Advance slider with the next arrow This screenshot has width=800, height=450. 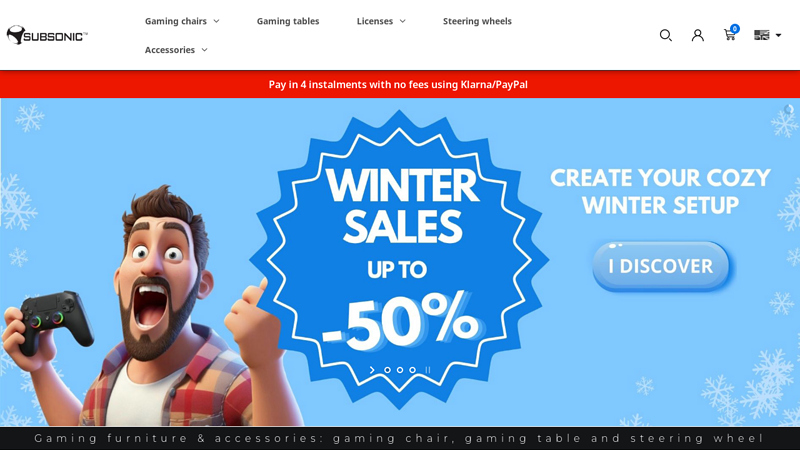372,370
